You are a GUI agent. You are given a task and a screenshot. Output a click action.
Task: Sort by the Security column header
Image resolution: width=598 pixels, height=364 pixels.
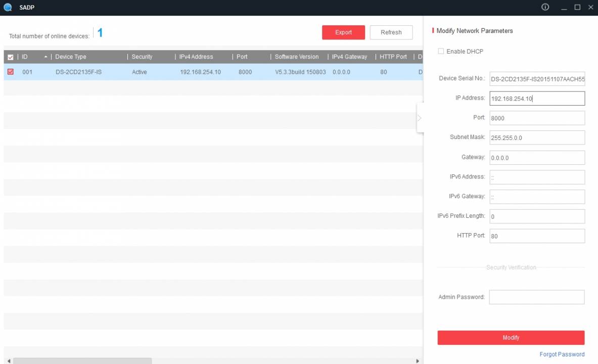pyautogui.click(x=142, y=57)
